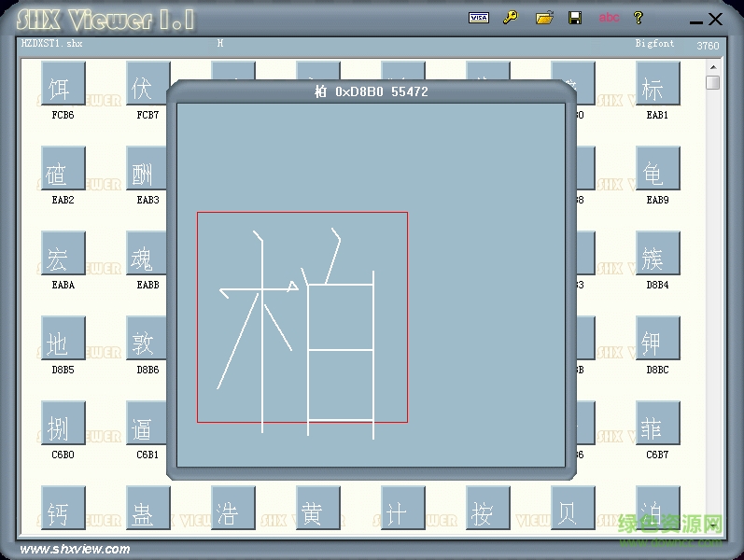Choose the glyph tile labeled EAB2
The image size is (744, 560).
tap(63, 169)
